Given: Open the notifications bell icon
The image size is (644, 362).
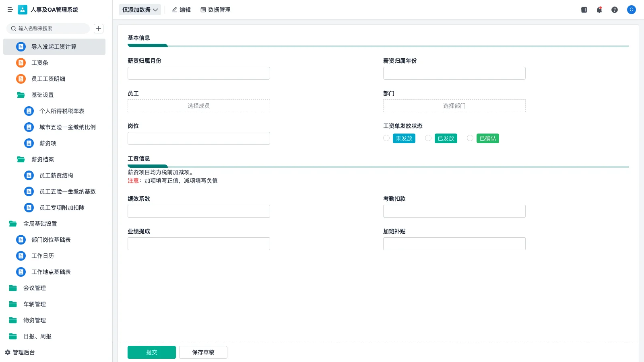Looking at the screenshot, I should (x=599, y=10).
